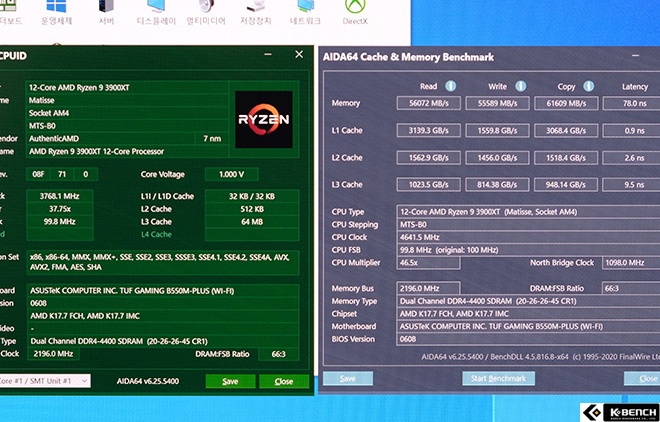Minimize the CPUID window
This screenshot has height=422, width=660.
point(268,55)
